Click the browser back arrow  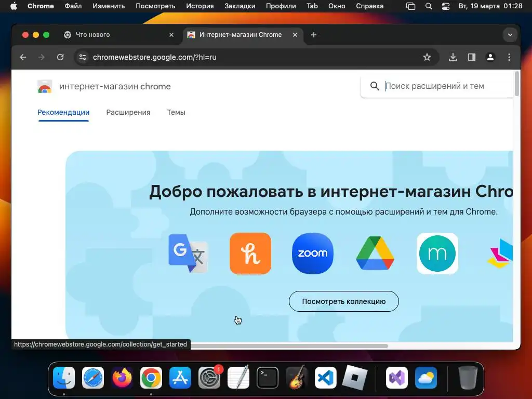click(23, 57)
